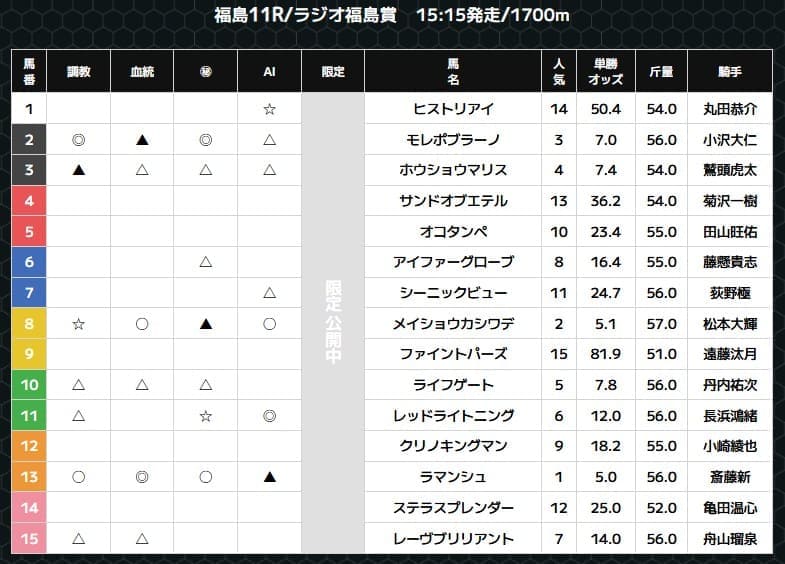Click the yellow horse number 8 cell

[29, 324]
